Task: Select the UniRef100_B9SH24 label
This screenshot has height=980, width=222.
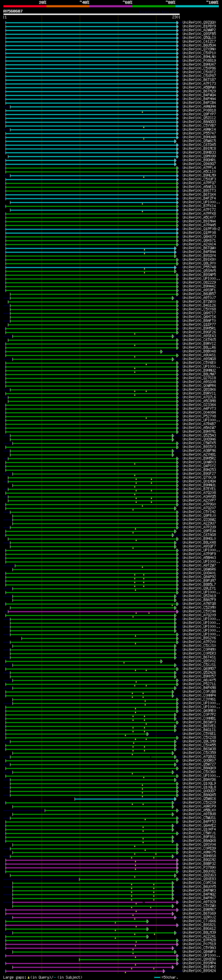Action: point(199,971)
